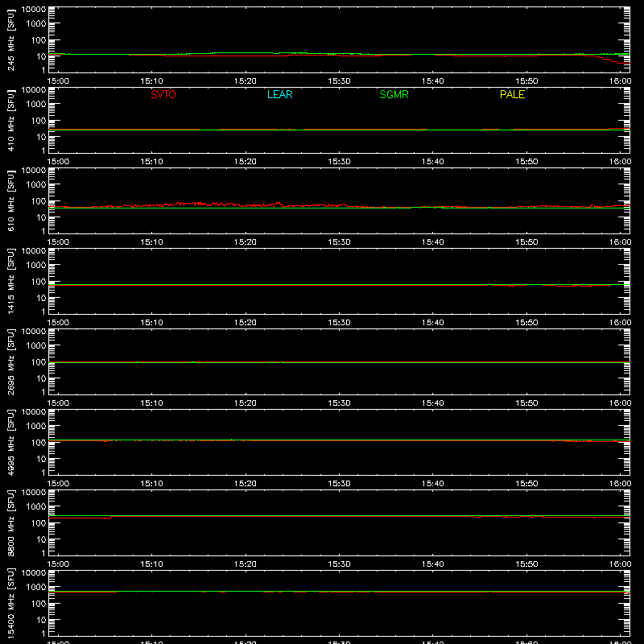Select the '15400 MHz [SFU]' axis label
Image resolution: width=644 pixels, height=644 pixels.
(10, 604)
